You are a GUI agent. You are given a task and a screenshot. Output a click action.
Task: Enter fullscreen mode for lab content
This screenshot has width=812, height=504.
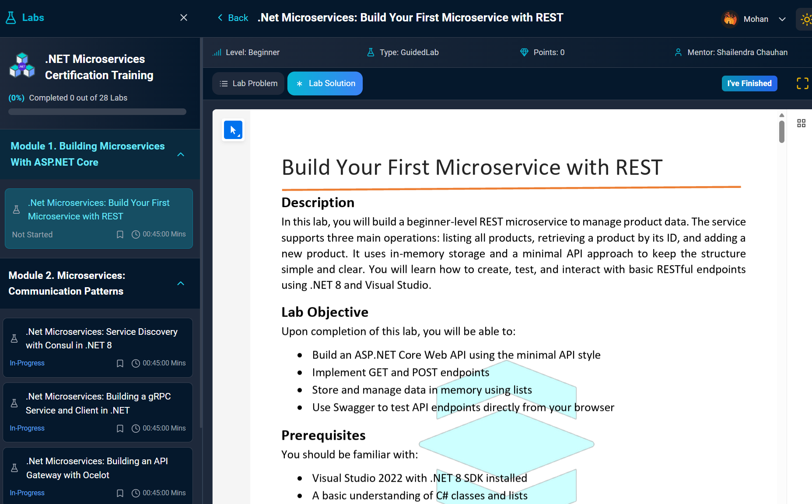point(802,83)
